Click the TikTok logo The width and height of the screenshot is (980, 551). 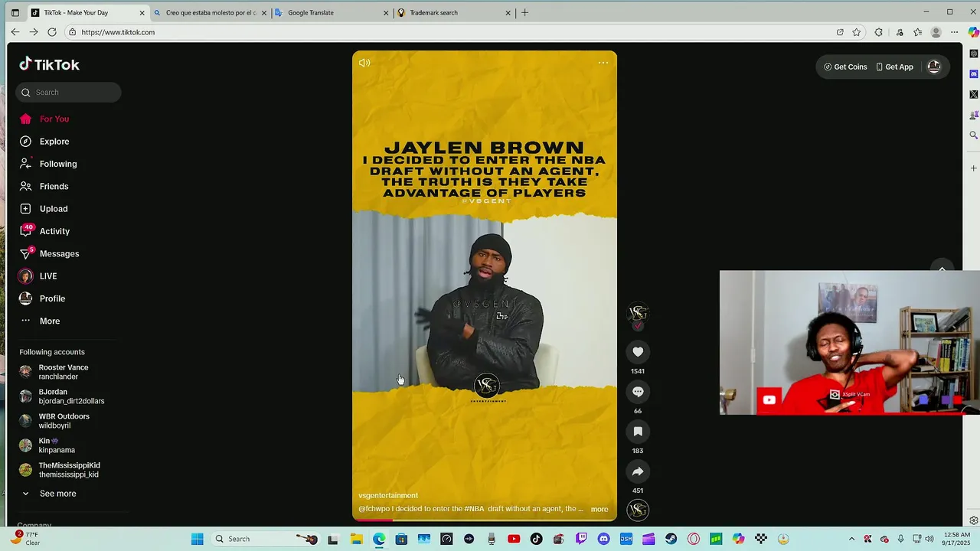[x=49, y=64]
